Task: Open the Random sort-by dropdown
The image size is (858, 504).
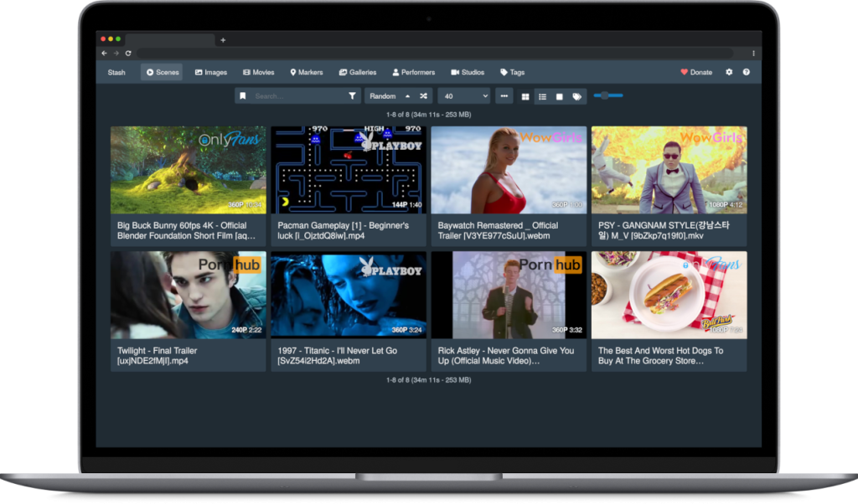Action: pyautogui.click(x=389, y=96)
